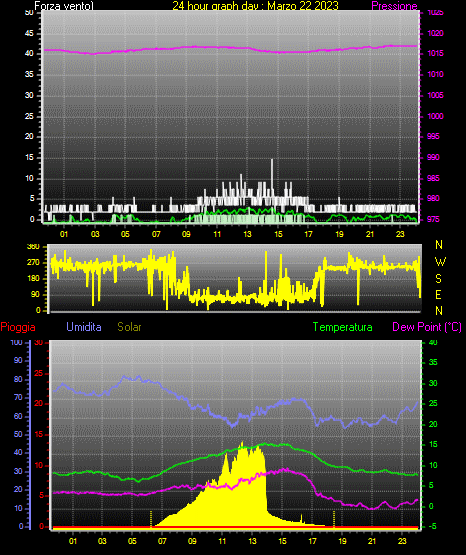Click the compass letter 'S' label

pyautogui.click(x=438, y=279)
